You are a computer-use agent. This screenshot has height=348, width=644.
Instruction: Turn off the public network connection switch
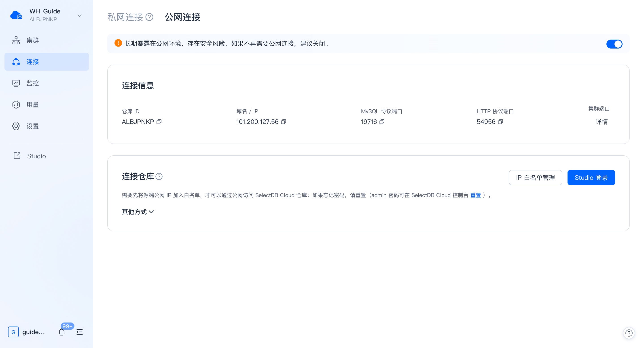[614, 44]
